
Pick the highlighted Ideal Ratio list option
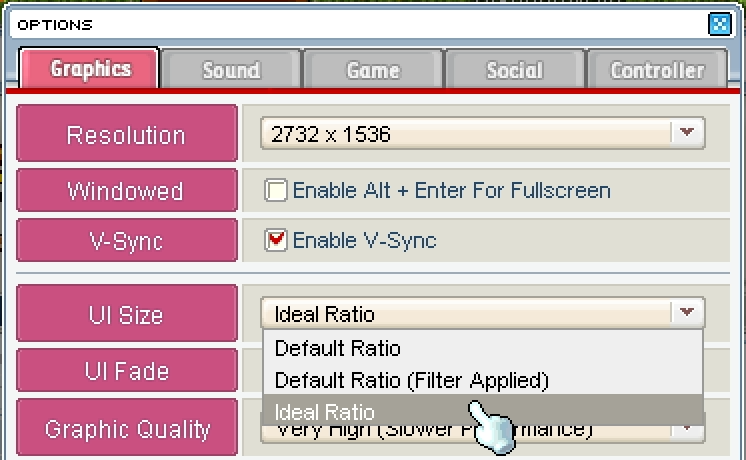point(482,411)
